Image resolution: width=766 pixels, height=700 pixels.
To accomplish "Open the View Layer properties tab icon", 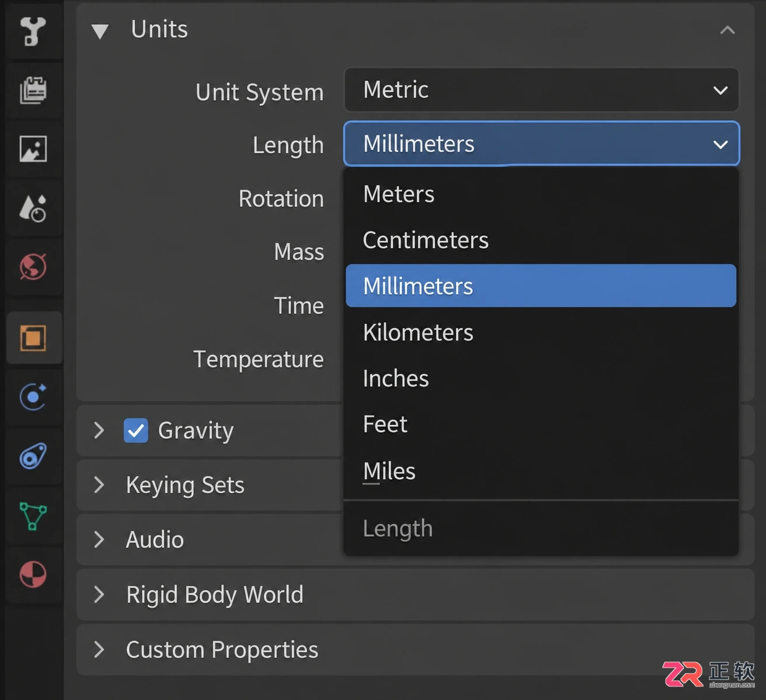I will click(x=33, y=149).
